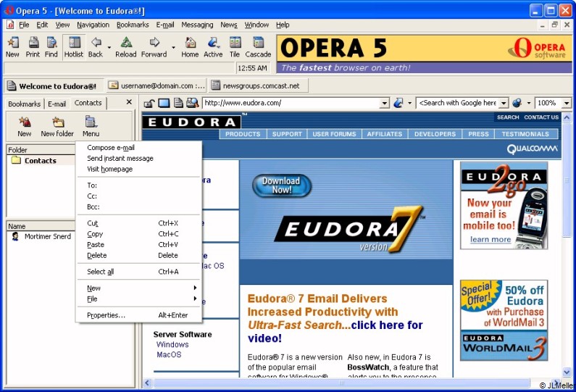This screenshot has height=392, width=576.
Task: Click the Eudora WorldMail 3 offer ad
Action: [504, 320]
